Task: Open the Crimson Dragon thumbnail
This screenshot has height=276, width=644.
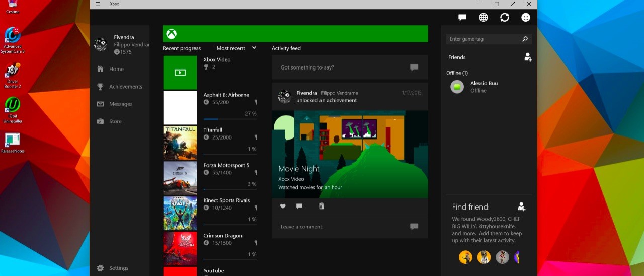Action: [180, 249]
